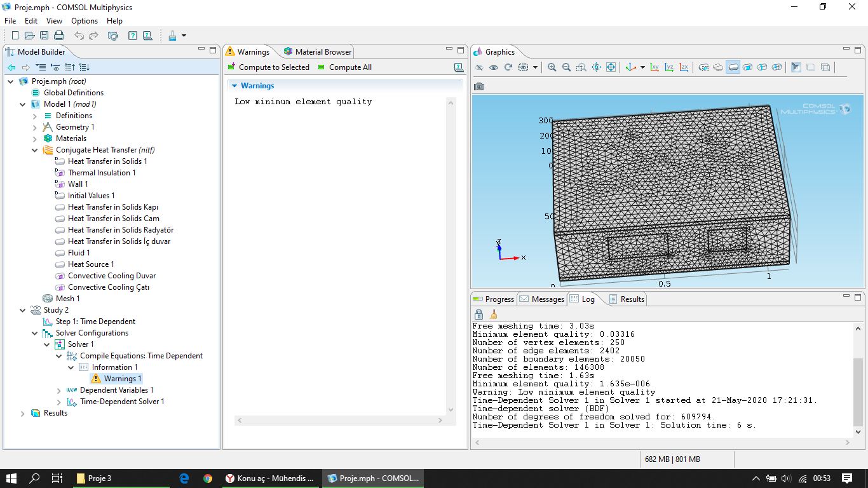868x488 pixels.
Task: Toggle the Scene Light icon in Graphics toolbar
Action: [796, 67]
